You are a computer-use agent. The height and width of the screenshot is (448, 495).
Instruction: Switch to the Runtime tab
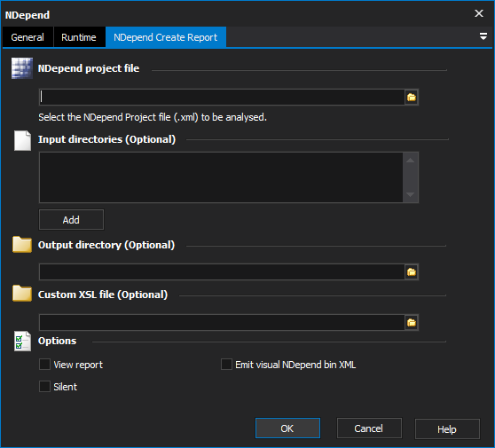(79, 37)
